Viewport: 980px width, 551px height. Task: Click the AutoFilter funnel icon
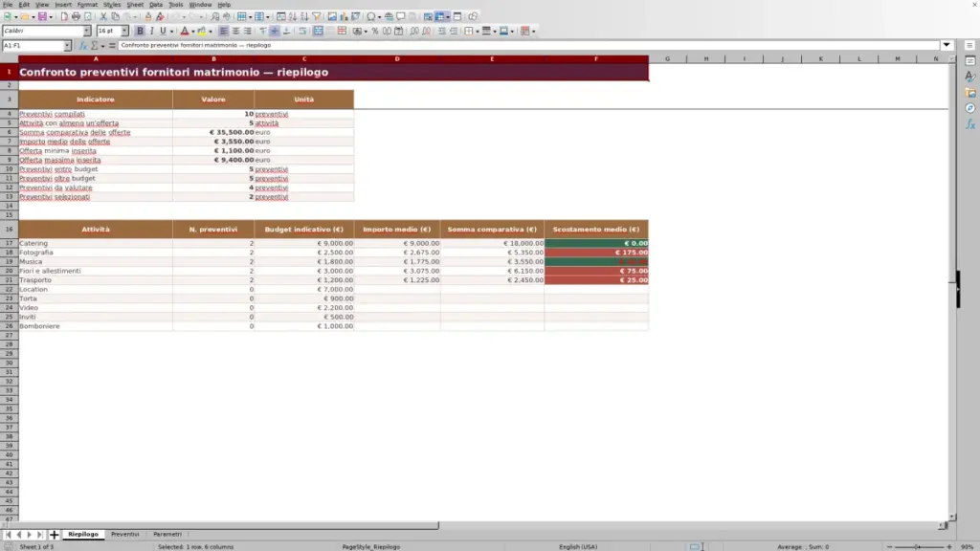[316, 17]
